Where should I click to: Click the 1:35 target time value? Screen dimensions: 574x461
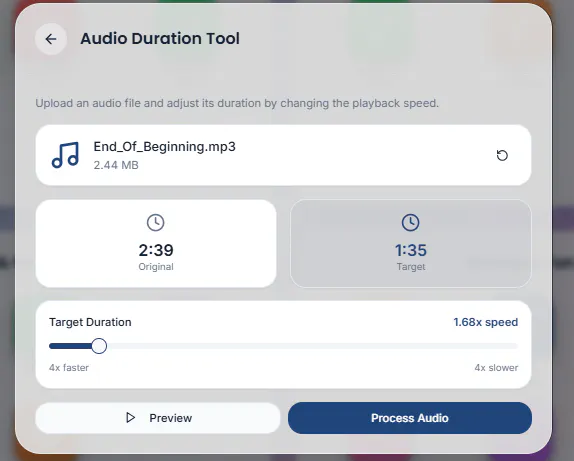(411, 250)
